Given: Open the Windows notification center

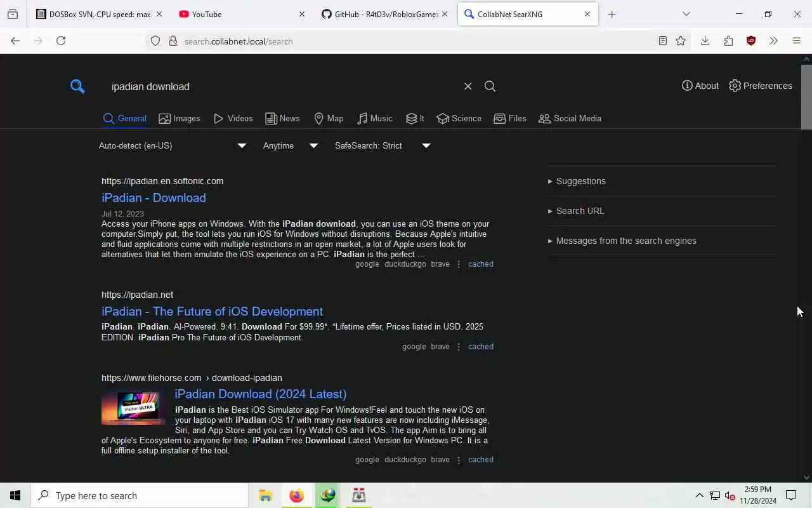Looking at the screenshot, I should [791, 495].
